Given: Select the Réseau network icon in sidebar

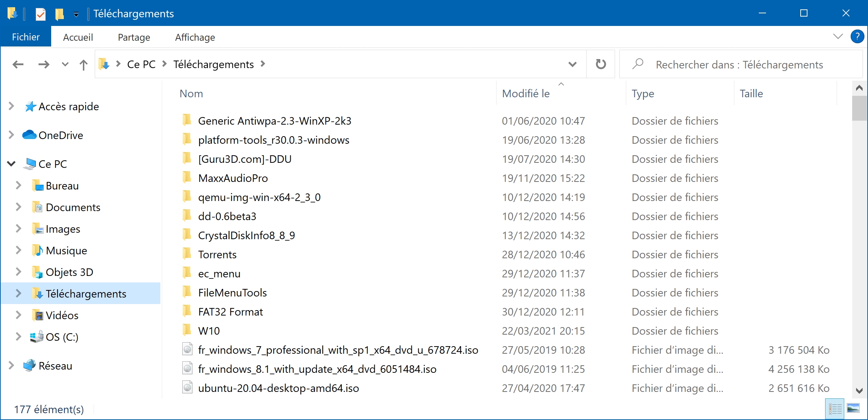Looking at the screenshot, I should 30,366.
